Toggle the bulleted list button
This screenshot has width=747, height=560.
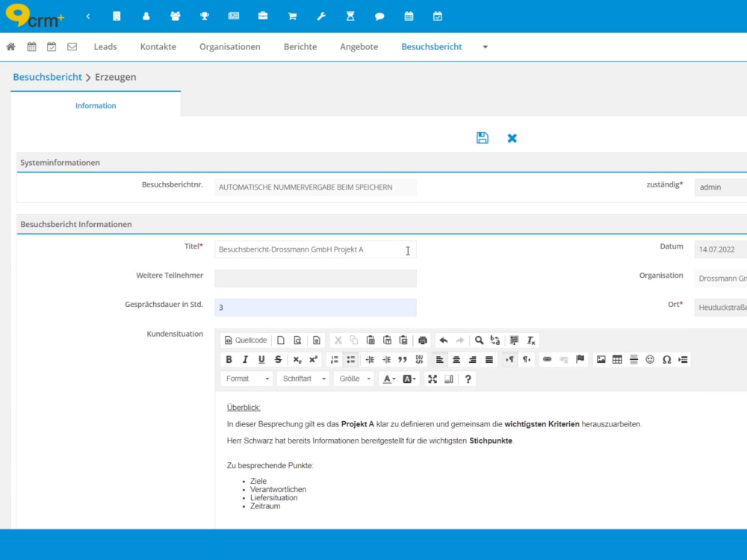350,359
